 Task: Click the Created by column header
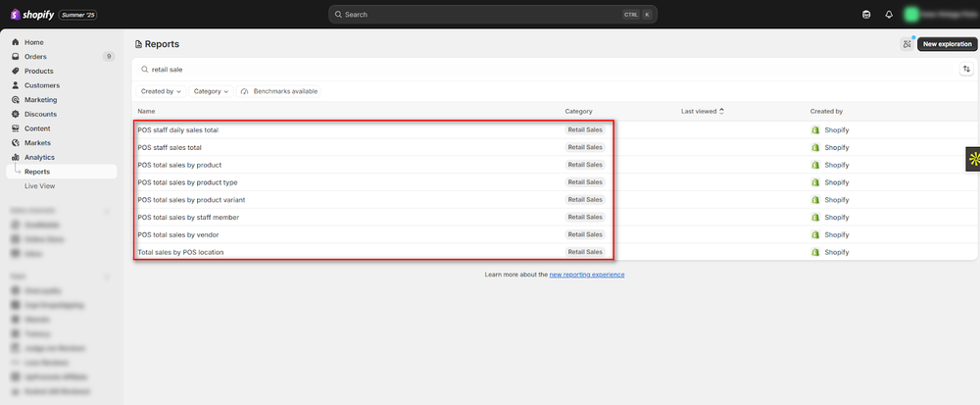click(826, 111)
